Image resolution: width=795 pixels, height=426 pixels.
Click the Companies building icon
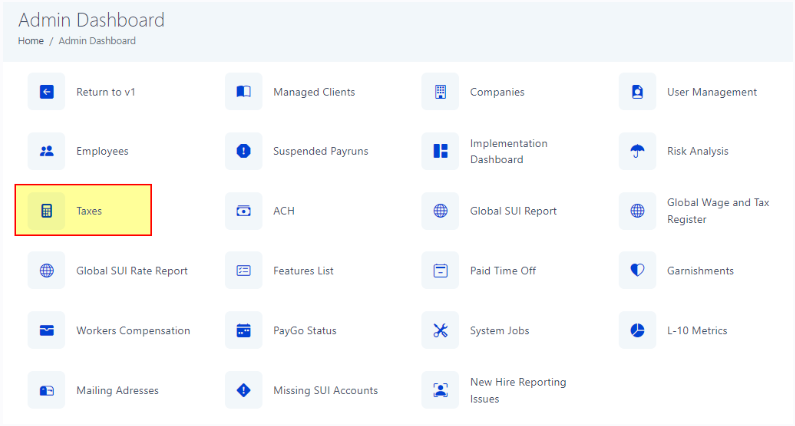pos(440,92)
